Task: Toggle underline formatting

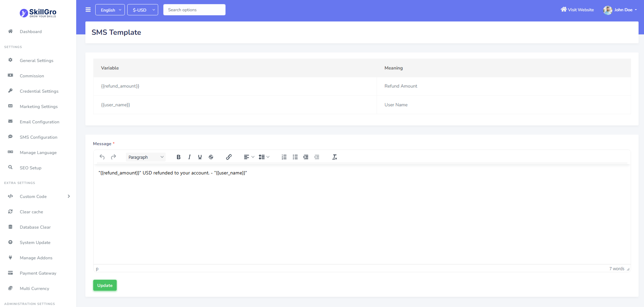Action: tap(200, 157)
